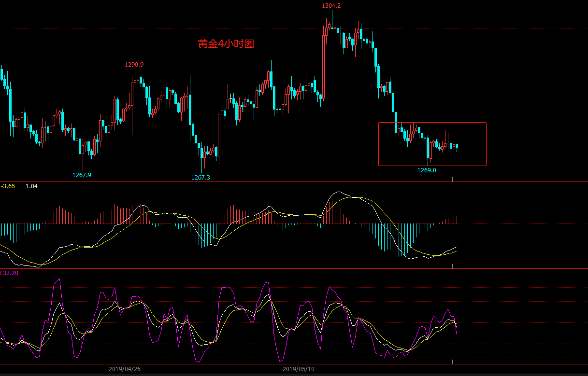The image size is (588, 376).
Task: Click the 32.20 KDJ indicator value
Action: coord(10,273)
